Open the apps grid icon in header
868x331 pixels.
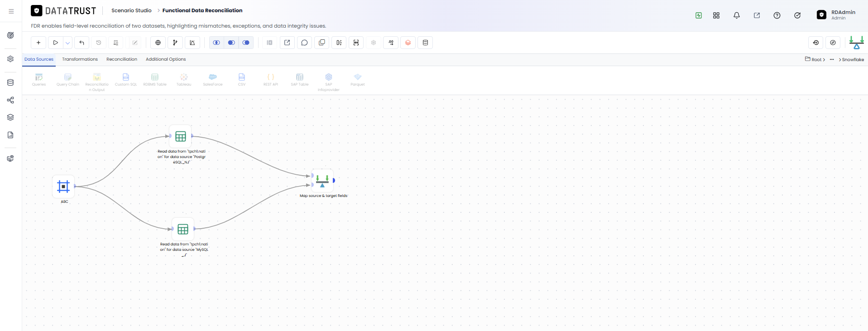pos(716,15)
